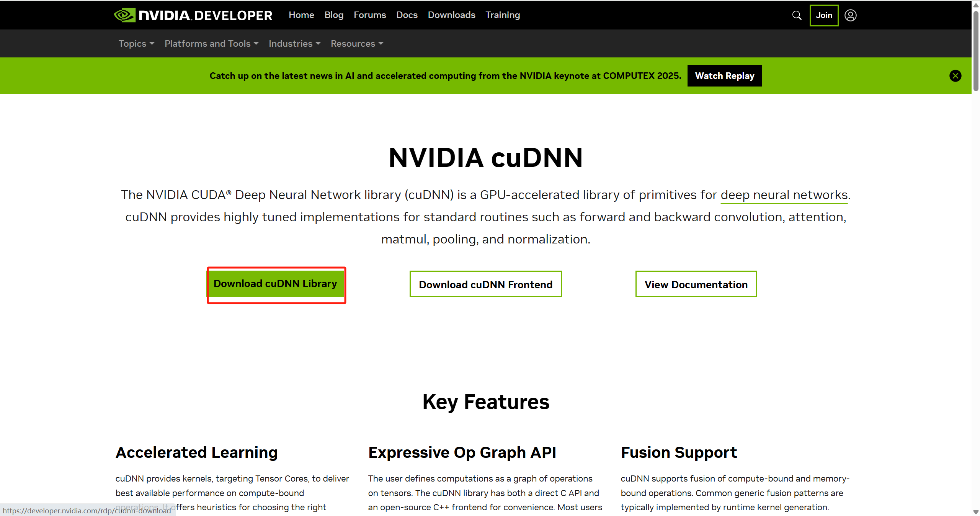Open Docs from the top navigation
This screenshot has width=980, height=516.
pyautogui.click(x=407, y=15)
